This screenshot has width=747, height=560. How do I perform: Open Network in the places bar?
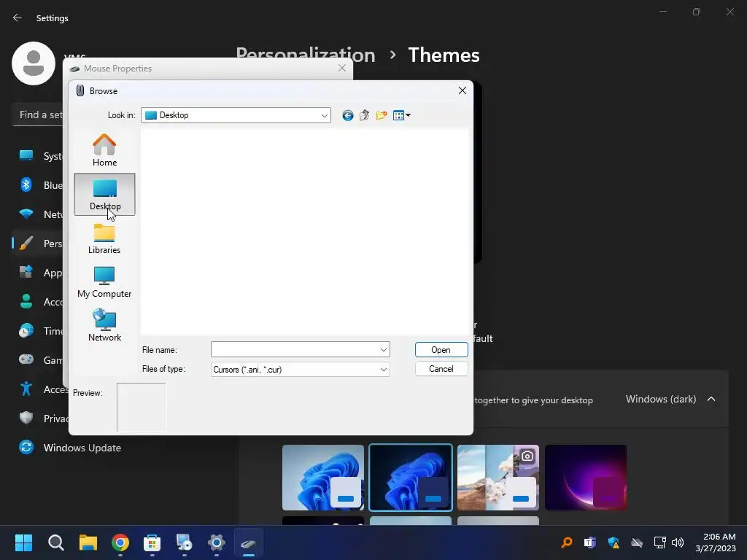point(104,325)
